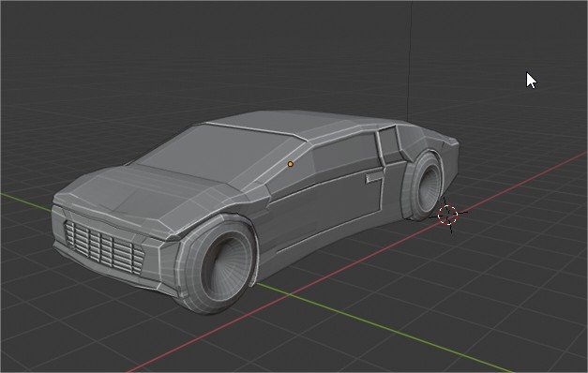Viewport: 588px width, 373px height.
Task: Click the door handle on the car
Action: pyautogui.click(x=374, y=178)
